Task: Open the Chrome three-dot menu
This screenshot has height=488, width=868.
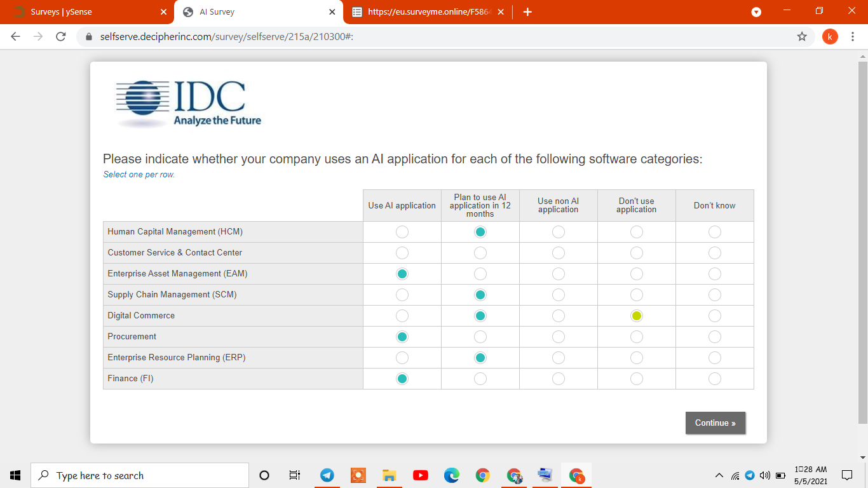Action: 853,37
